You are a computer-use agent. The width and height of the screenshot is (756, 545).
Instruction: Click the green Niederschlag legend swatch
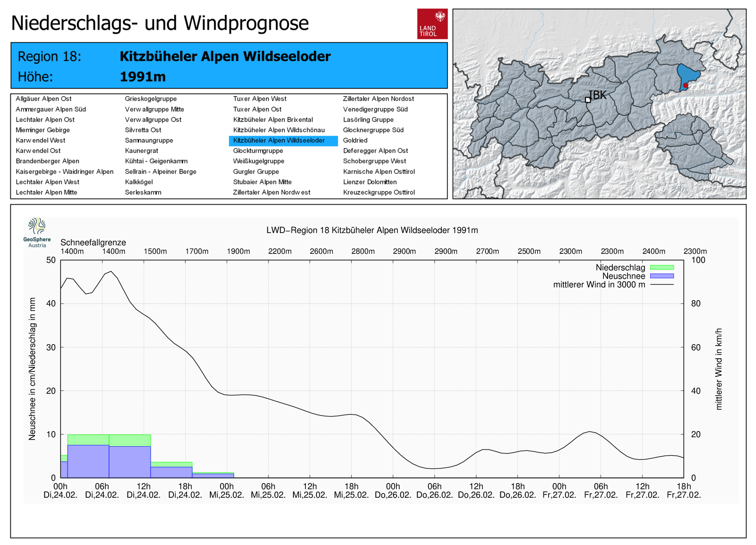(662, 268)
